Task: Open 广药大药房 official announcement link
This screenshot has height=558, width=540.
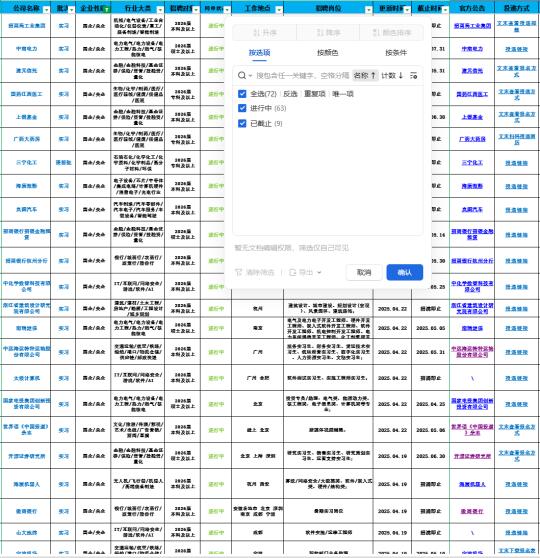Action: (x=472, y=139)
